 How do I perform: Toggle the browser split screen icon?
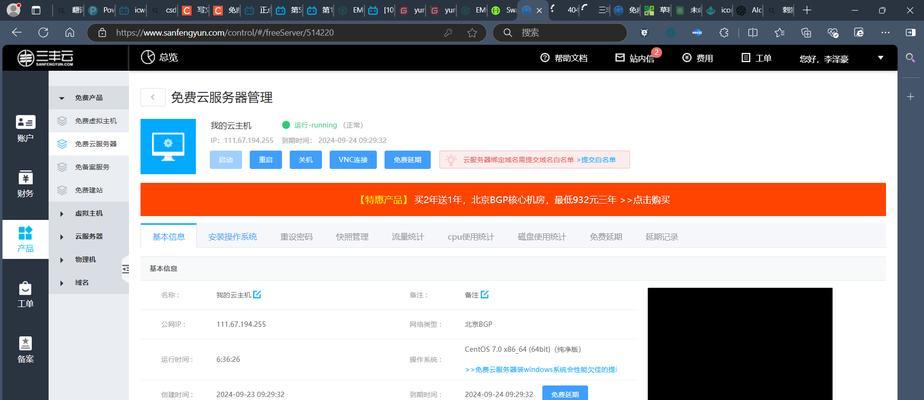[x=753, y=33]
